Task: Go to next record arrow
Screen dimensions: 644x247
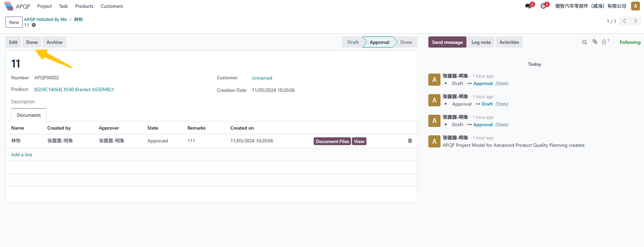Action: click(x=637, y=21)
